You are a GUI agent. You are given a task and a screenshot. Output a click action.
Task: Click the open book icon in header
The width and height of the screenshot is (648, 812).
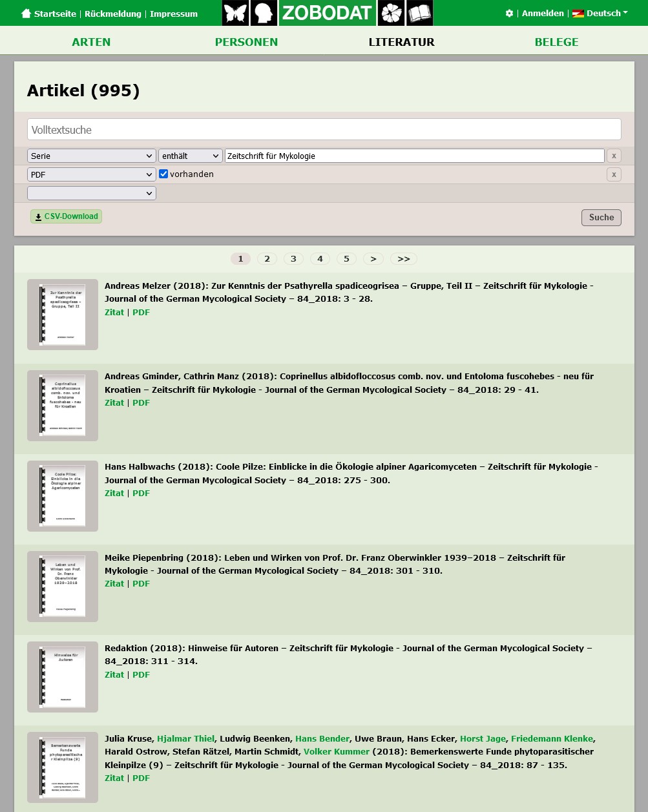tap(420, 13)
